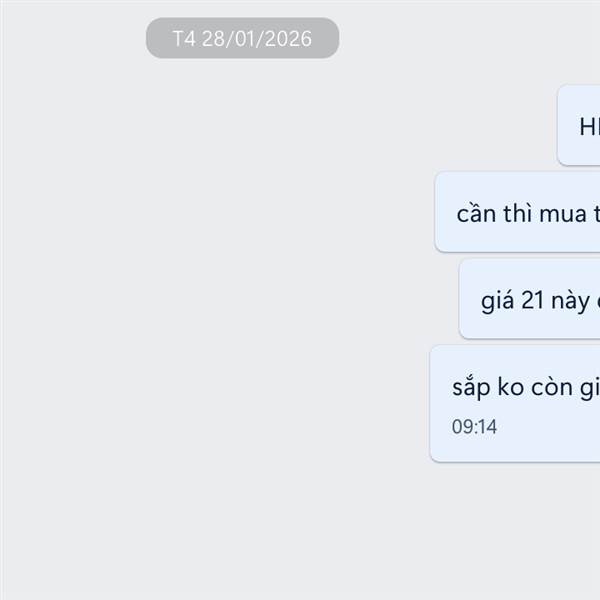Click the vertical divider on the chat's left edge
The width and height of the screenshot is (600, 600).
(2, 300)
